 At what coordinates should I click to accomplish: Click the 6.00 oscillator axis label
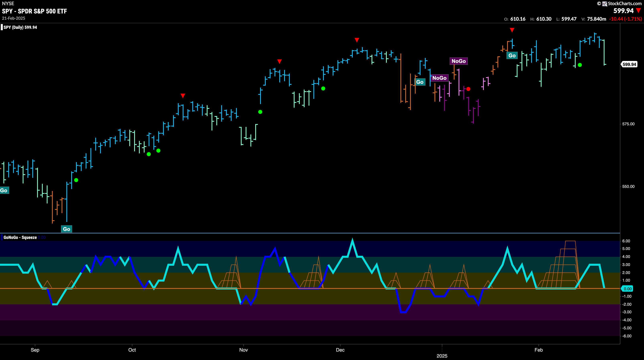click(x=626, y=241)
